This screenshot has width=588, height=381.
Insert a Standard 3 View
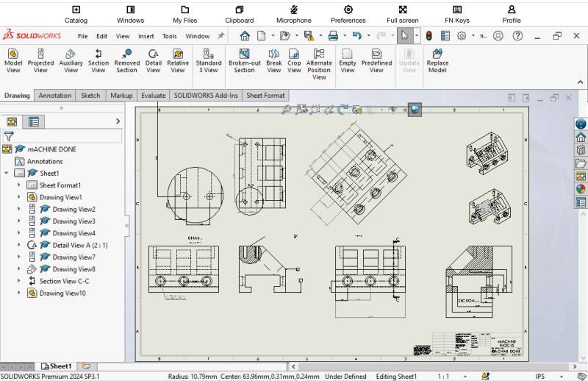pyautogui.click(x=208, y=59)
